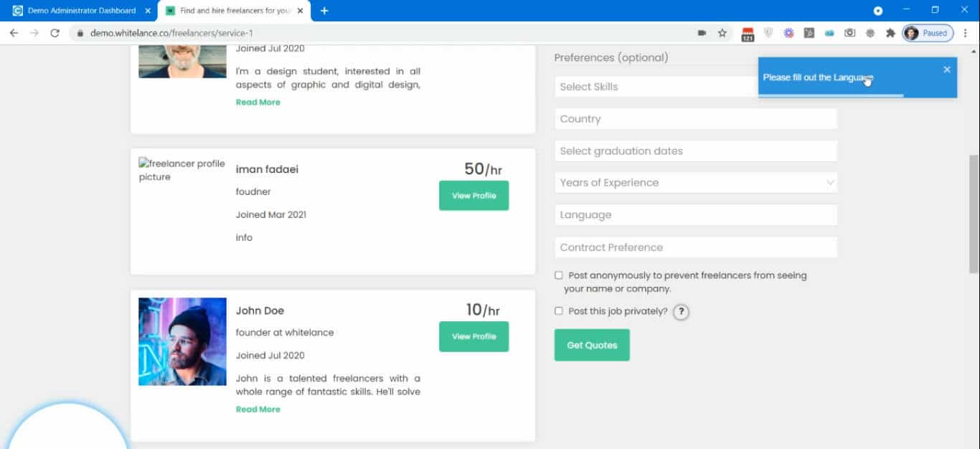This screenshot has height=449, width=980.
Task: Open the red calendar extension
Action: (748, 33)
